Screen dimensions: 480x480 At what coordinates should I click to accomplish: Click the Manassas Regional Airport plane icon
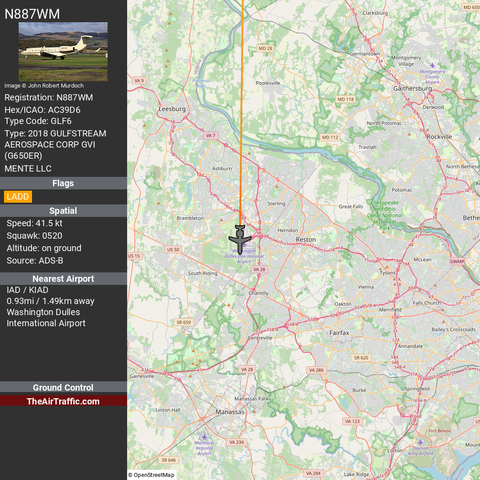204,437
